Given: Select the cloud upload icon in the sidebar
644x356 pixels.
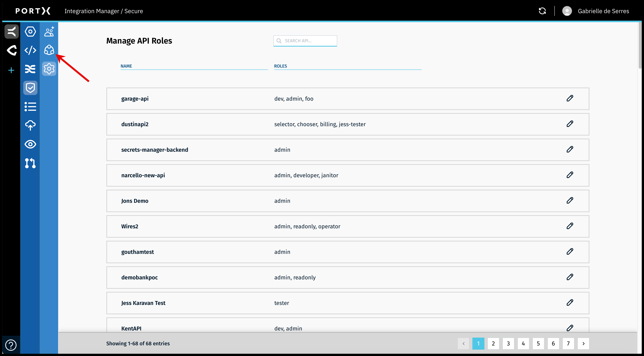Looking at the screenshot, I should 30,125.
